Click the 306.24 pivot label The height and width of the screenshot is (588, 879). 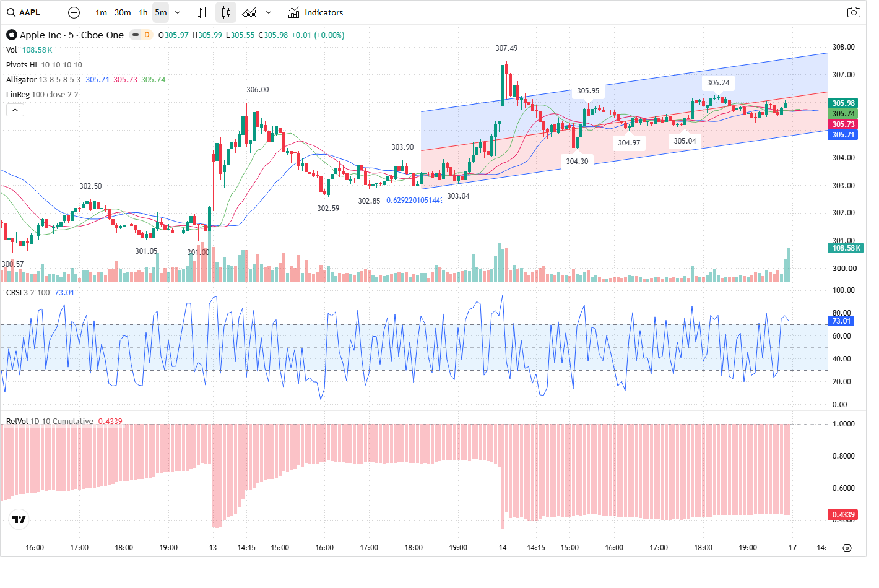[x=718, y=83]
